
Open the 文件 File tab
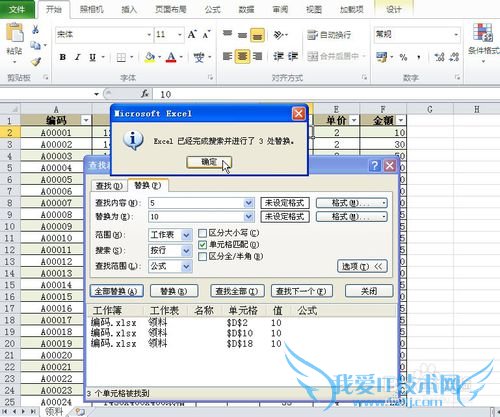pyautogui.click(x=17, y=9)
